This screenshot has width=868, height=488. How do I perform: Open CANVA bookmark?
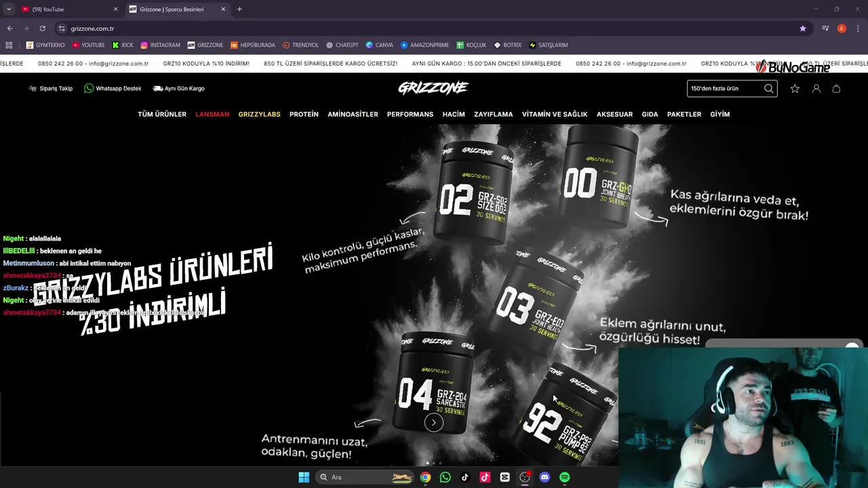[x=379, y=45]
